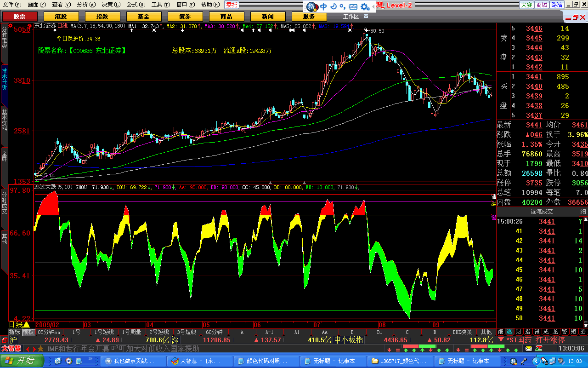This screenshot has height=368, width=588.
Task: Open the 画面 menu
Action: tap(37, 5)
